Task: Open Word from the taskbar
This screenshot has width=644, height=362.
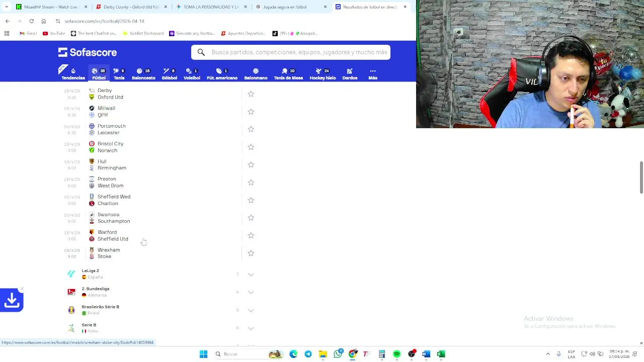Action: (426, 354)
